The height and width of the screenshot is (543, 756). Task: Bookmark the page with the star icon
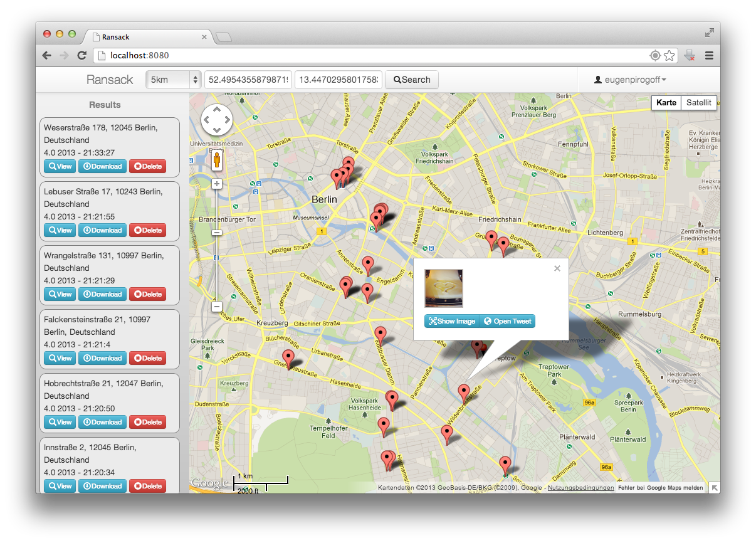point(669,55)
